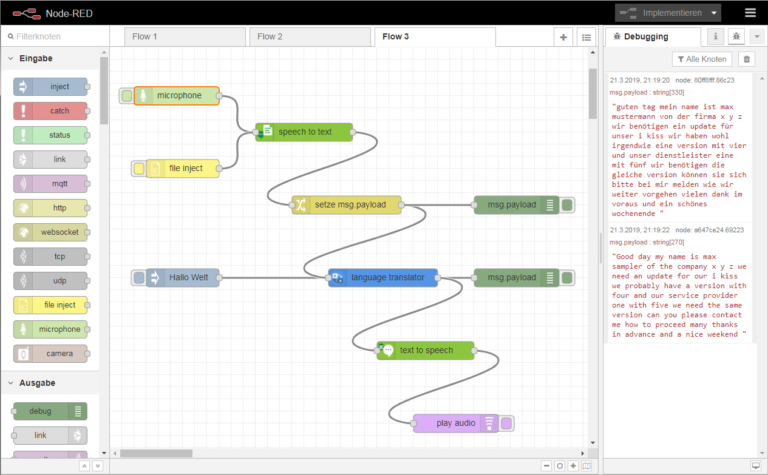This screenshot has height=475, width=768.
Task: Select the link input node in palette
Action: tap(50, 159)
